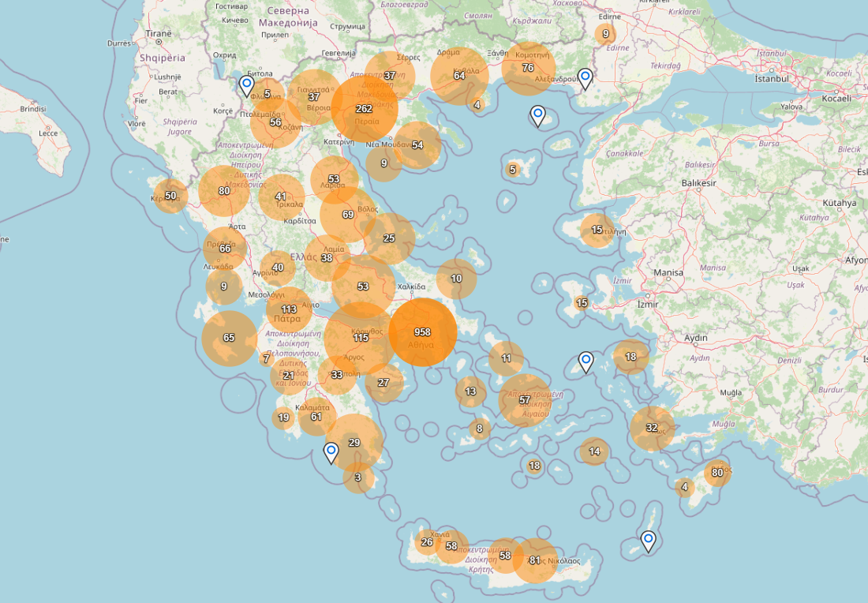Expand the 958 cluster over Αθήνα
Viewport: 868px width, 603px height.
423,332
